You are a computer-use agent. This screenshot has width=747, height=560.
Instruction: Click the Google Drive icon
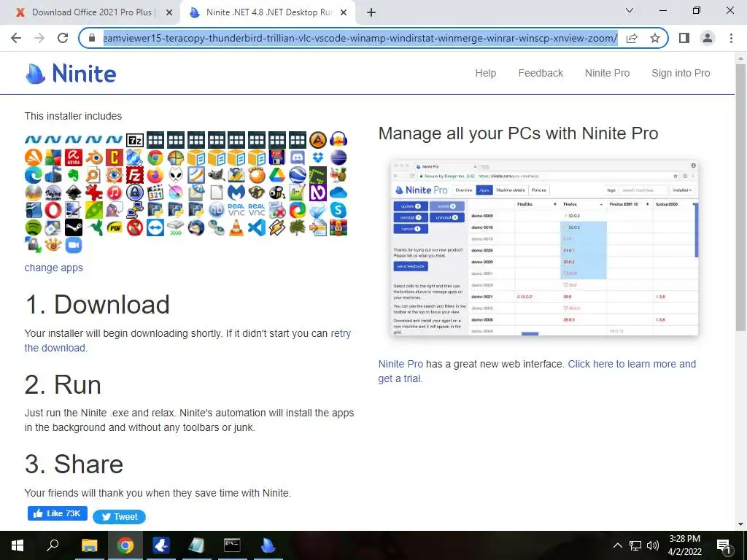(x=277, y=175)
